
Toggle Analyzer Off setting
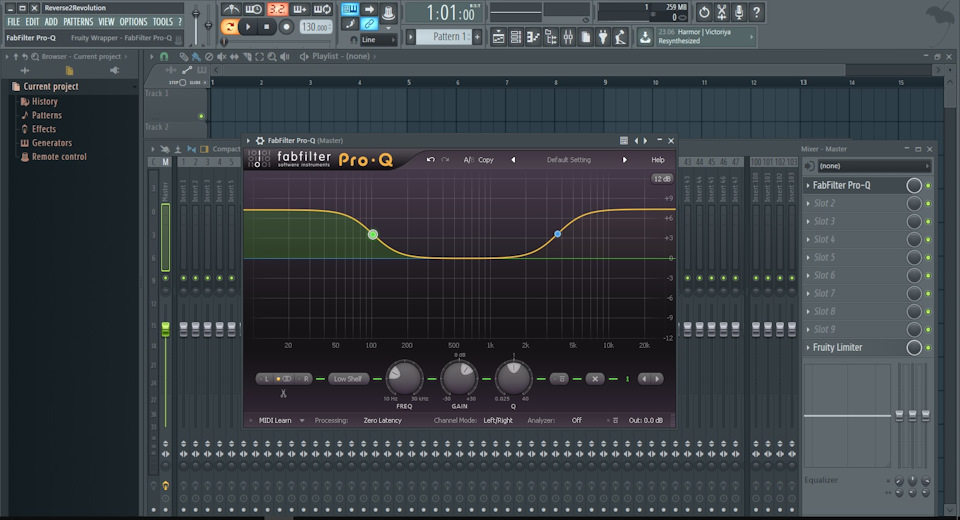[577, 421]
